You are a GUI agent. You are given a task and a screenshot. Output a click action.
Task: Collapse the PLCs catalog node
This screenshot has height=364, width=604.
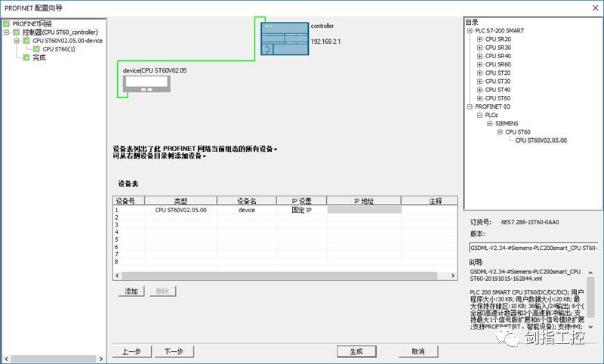click(x=479, y=116)
